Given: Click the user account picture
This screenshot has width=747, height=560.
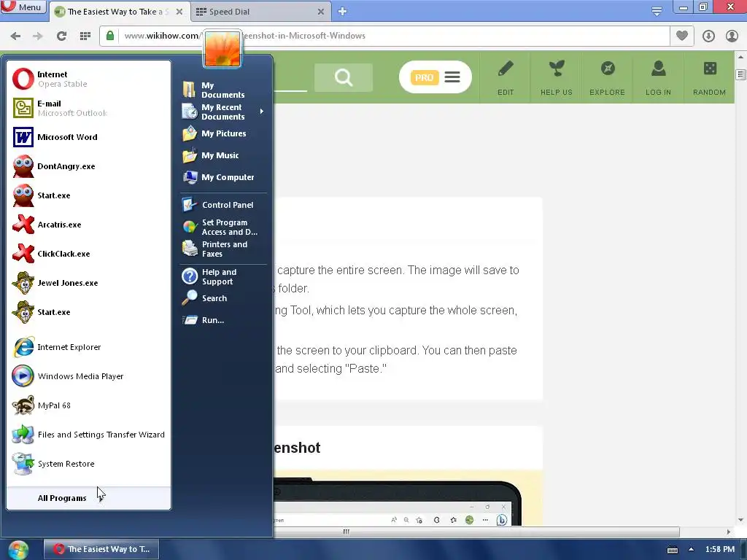Looking at the screenshot, I should tap(222, 49).
